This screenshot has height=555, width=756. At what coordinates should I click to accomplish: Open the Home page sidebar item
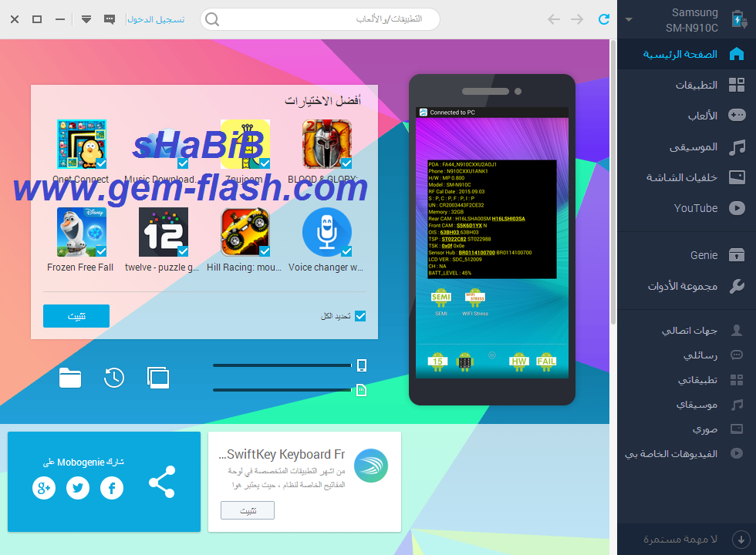(687, 54)
